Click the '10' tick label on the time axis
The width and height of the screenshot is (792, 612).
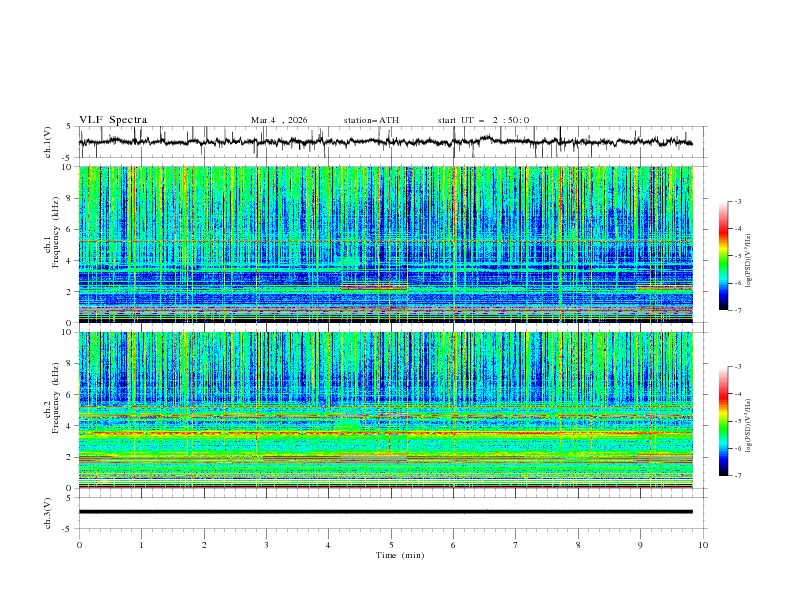703,545
